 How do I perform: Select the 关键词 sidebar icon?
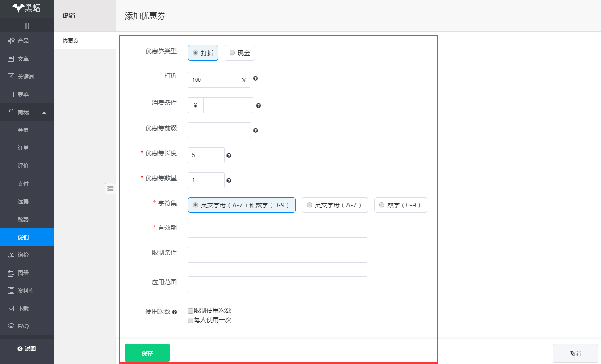pyautogui.click(x=20, y=76)
